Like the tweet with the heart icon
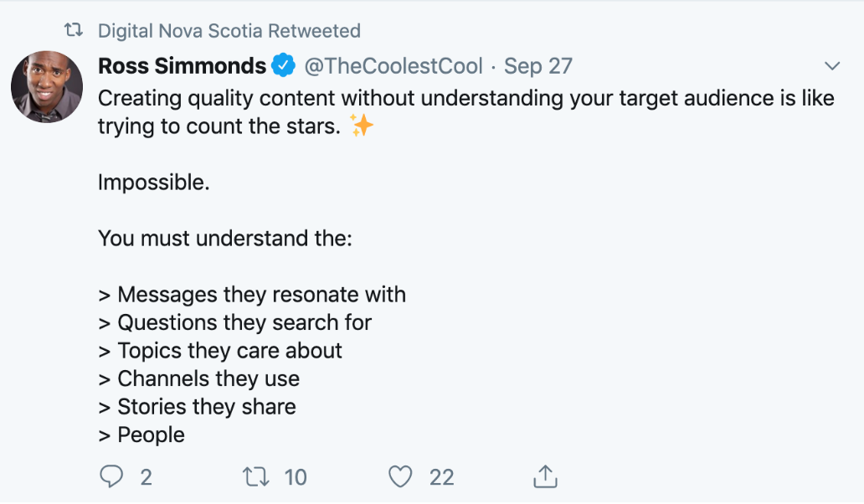Viewport: 864px width, 504px height. pyautogui.click(x=401, y=477)
